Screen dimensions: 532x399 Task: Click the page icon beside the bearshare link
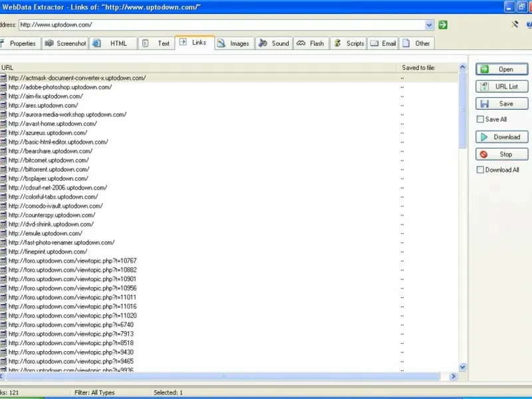coord(3,151)
